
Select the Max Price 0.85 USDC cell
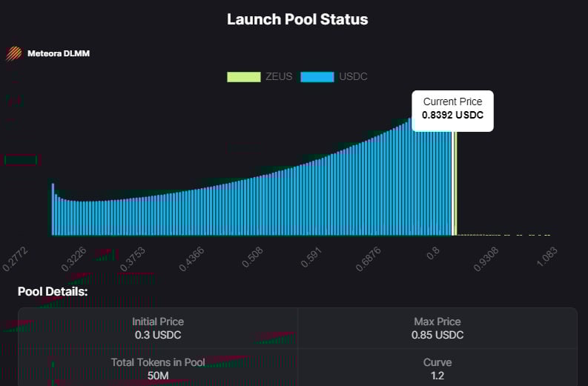click(437, 328)
